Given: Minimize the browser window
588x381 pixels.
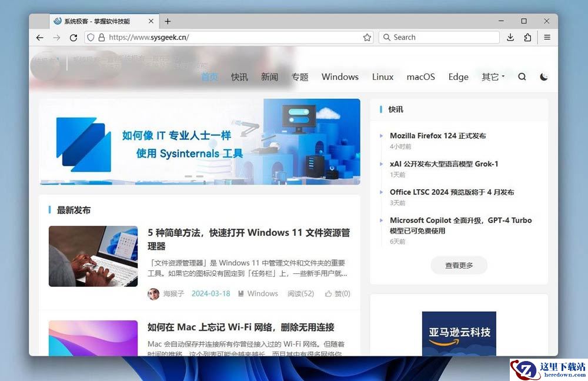Looking at the screenshot, I should click(501, 21).
